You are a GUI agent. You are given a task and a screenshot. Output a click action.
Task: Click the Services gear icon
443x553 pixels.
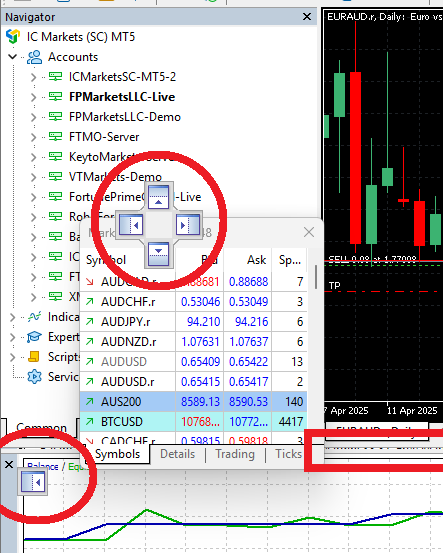[35, 377]
